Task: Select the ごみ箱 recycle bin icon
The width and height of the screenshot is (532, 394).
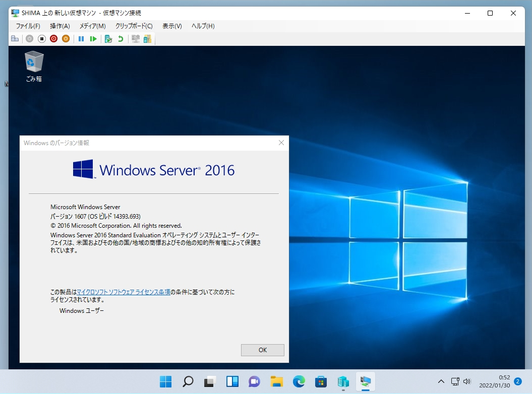Action: [x=34, y=67]
